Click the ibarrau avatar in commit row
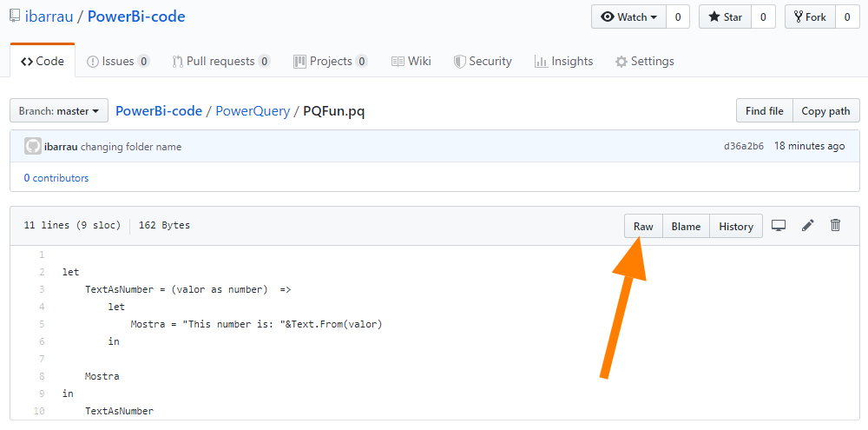868x430 pixels. coord(33,146)
